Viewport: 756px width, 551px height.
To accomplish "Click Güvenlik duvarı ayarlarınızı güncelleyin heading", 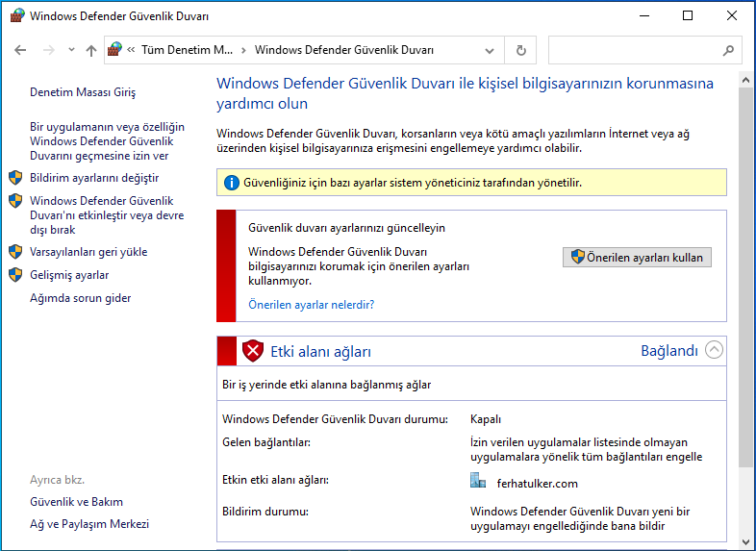I will tap(346, 228).
